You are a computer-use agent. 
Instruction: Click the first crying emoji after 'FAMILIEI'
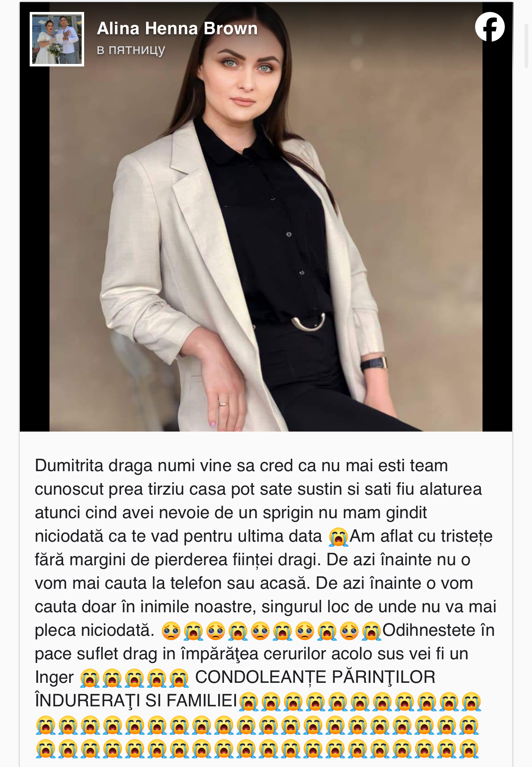[x=249, y=701]
